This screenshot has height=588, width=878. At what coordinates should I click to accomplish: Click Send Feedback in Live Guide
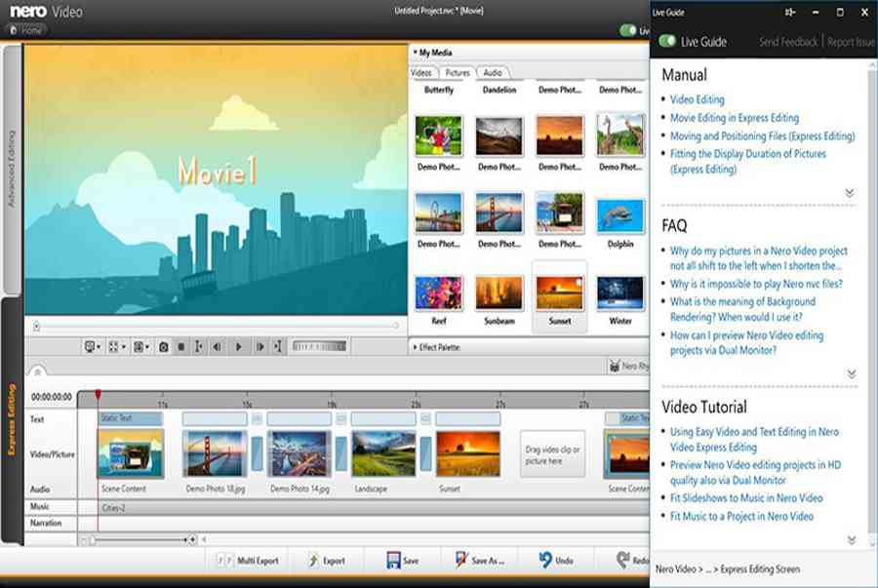[788, 42]
